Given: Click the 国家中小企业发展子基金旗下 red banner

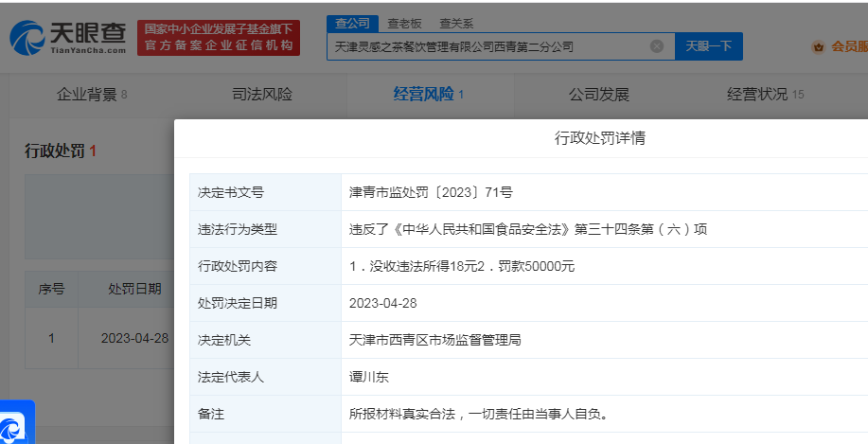Looking at the screenshot, I should pos(219,38).
